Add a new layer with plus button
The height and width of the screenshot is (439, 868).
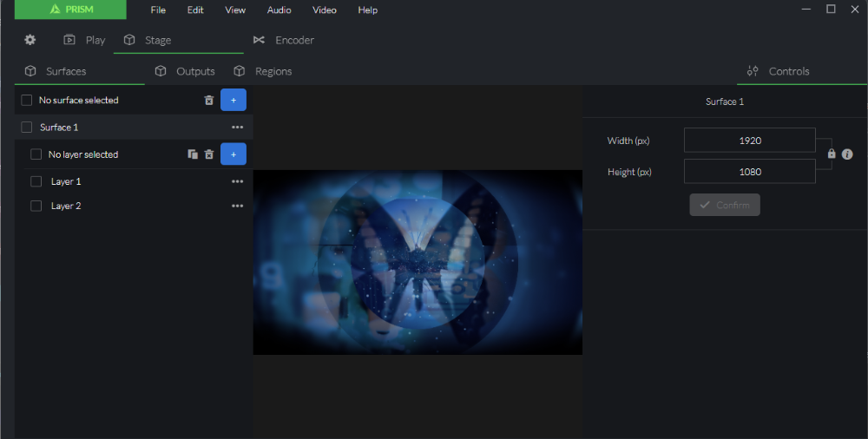pyautogui.click(x=233, y=154)
